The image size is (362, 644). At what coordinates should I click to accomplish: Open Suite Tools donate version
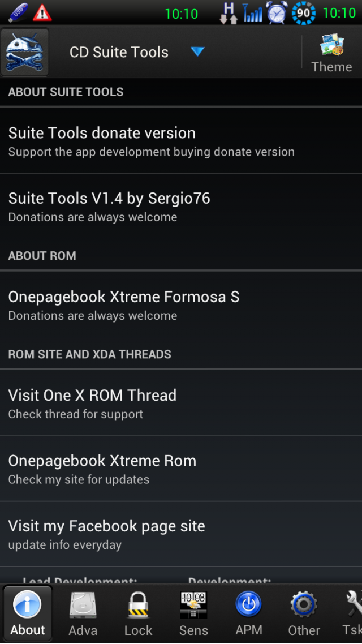tap(181, 140)
